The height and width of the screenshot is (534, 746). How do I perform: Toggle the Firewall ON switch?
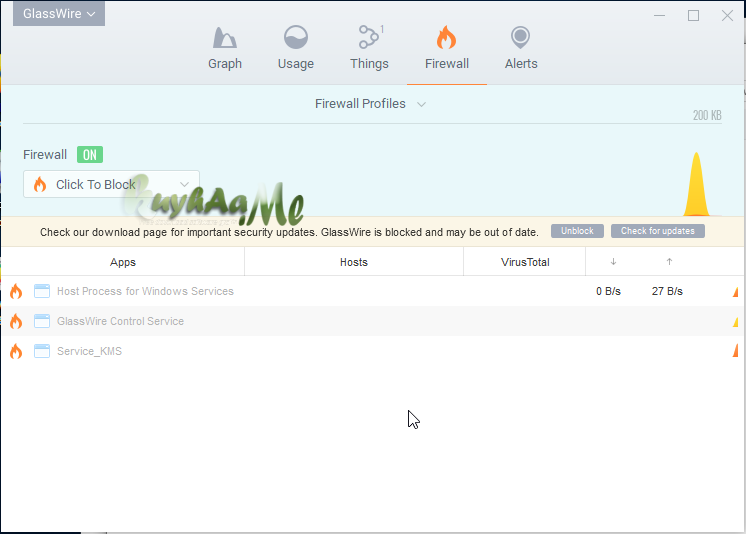pos(90,155)
